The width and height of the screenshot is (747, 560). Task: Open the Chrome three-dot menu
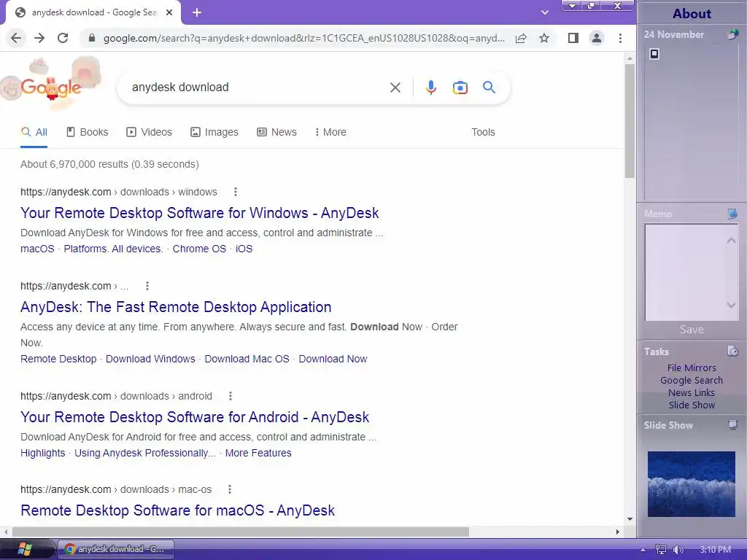pos(620,38)
